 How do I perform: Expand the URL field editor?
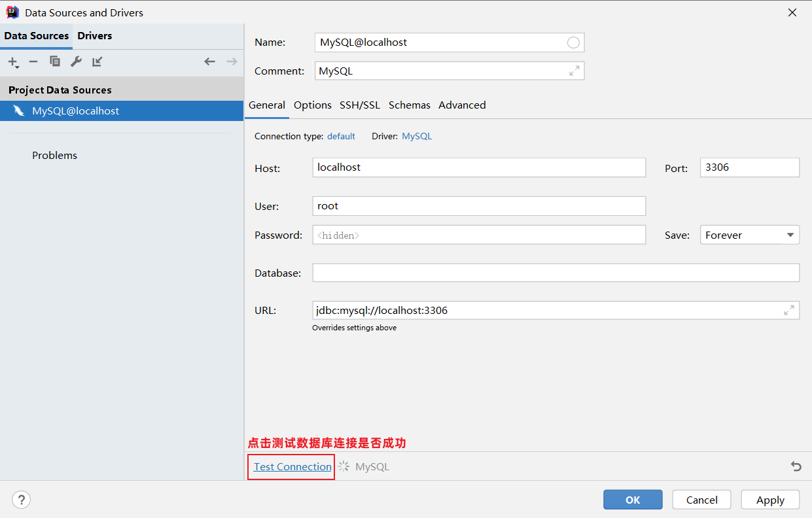coord(789,310)
